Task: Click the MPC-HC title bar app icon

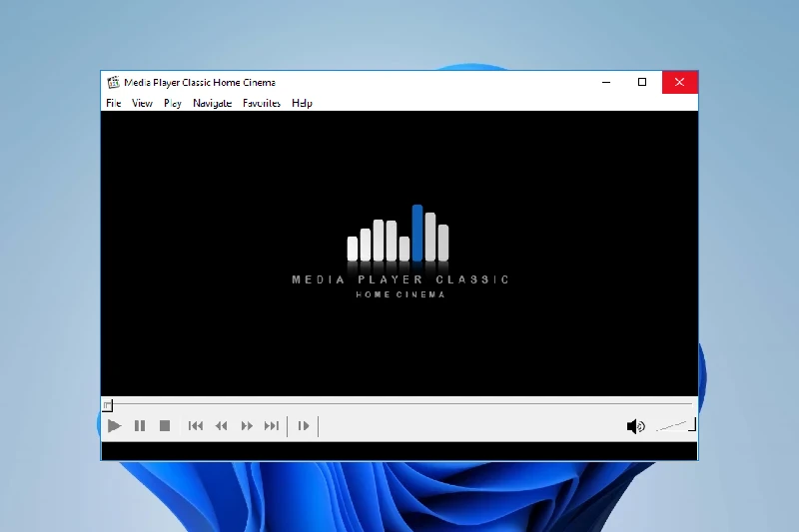Action: (x=113, y=83)
